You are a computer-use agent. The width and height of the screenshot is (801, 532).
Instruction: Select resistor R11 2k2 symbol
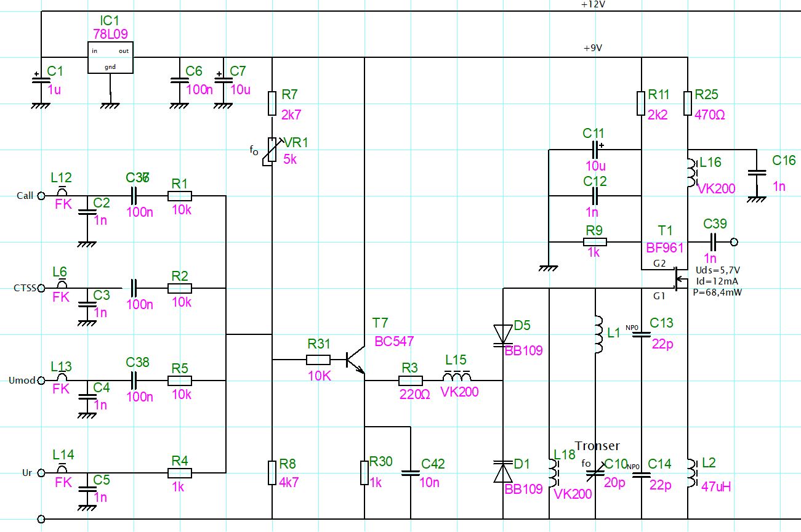(x=642, y=103)
